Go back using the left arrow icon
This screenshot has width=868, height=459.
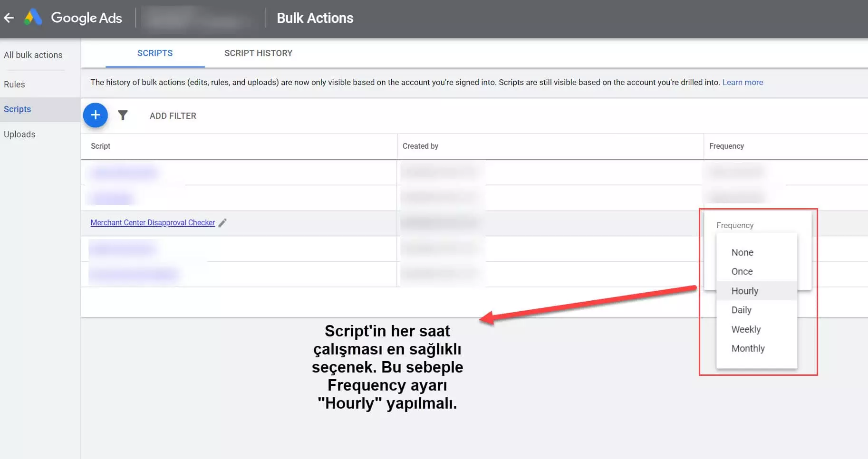(x=9, y=18)
